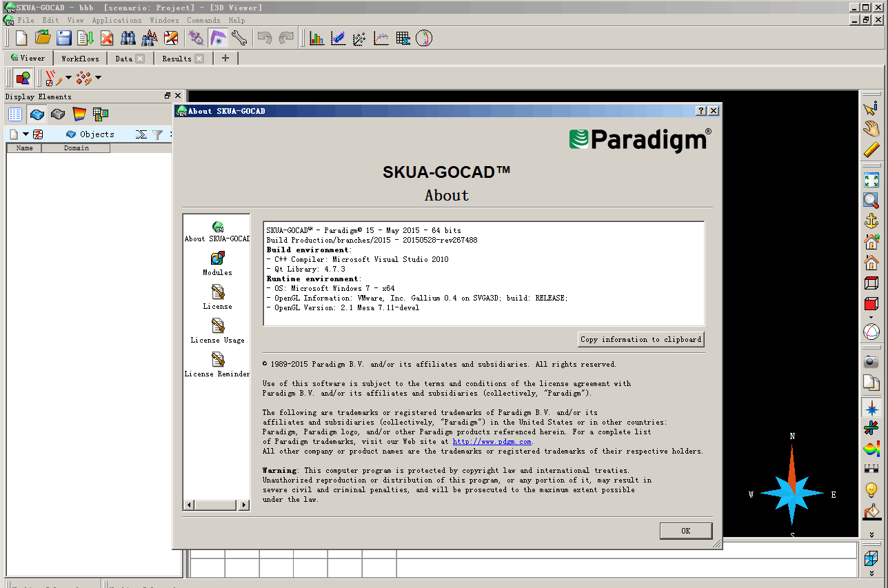The height and width of the screenshot is (588, 888).
Task: Open the Help menu
Action: 236,20
